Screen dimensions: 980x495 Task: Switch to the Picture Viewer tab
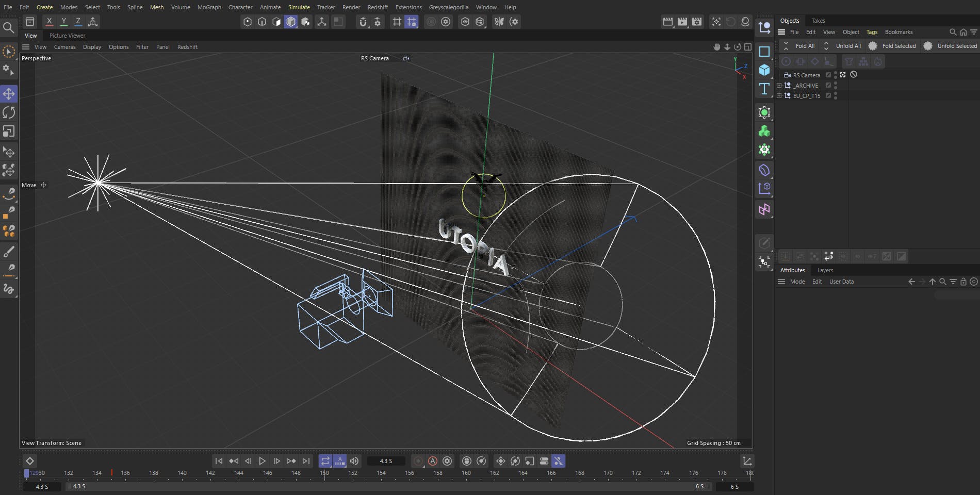tap(67, 36)
